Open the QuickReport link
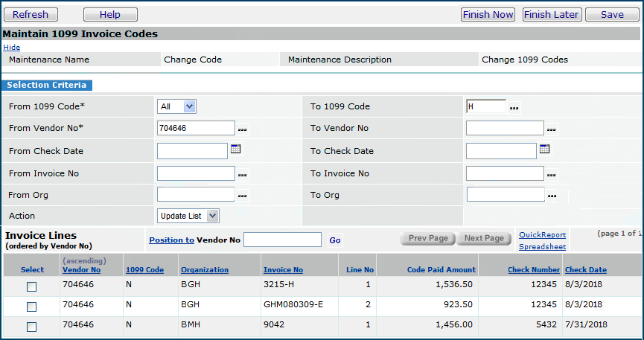The width and height of the screenshot is (644, 340). 542,234
